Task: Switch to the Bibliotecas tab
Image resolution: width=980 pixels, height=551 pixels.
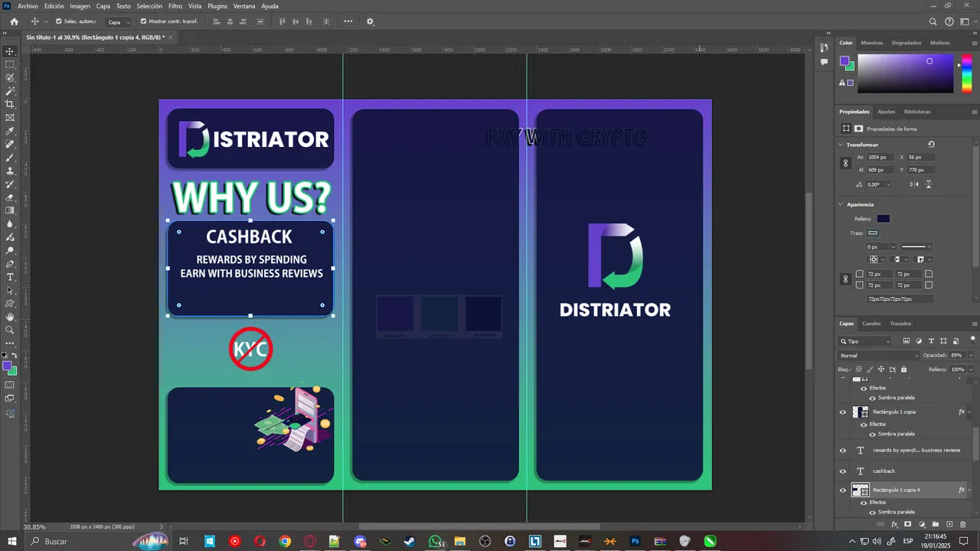Action: pyautogui.click(x=917, y=112)
